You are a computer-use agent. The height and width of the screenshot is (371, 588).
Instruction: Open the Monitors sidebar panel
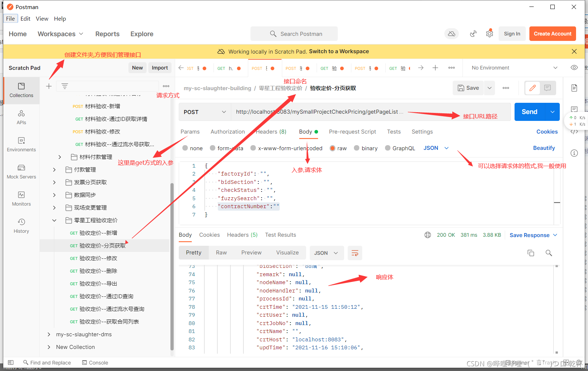point(21,199)
